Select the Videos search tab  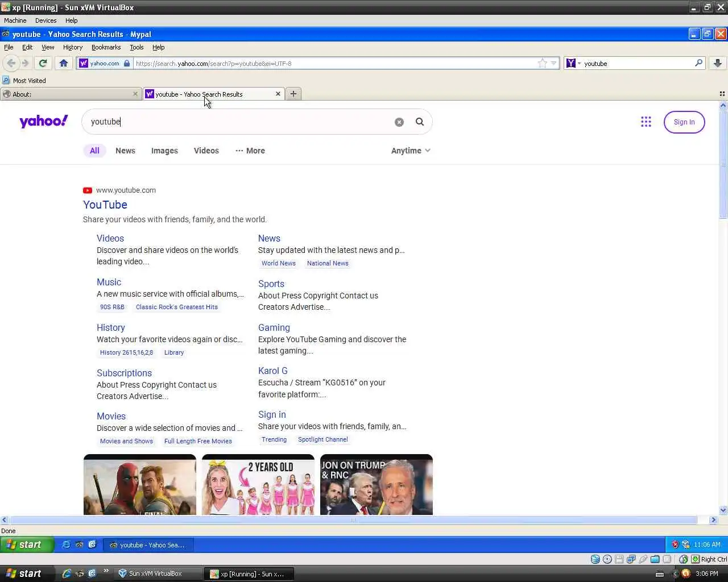(x=206, y=151)
